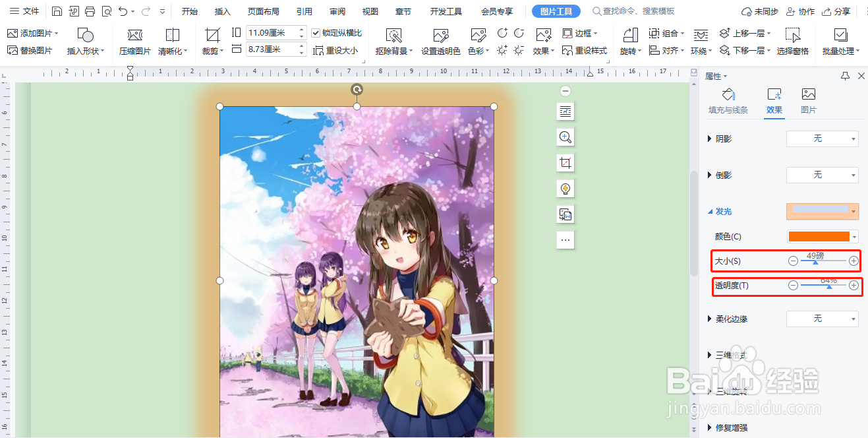Open the 抠除背景 remove background tool

(394, 42)
